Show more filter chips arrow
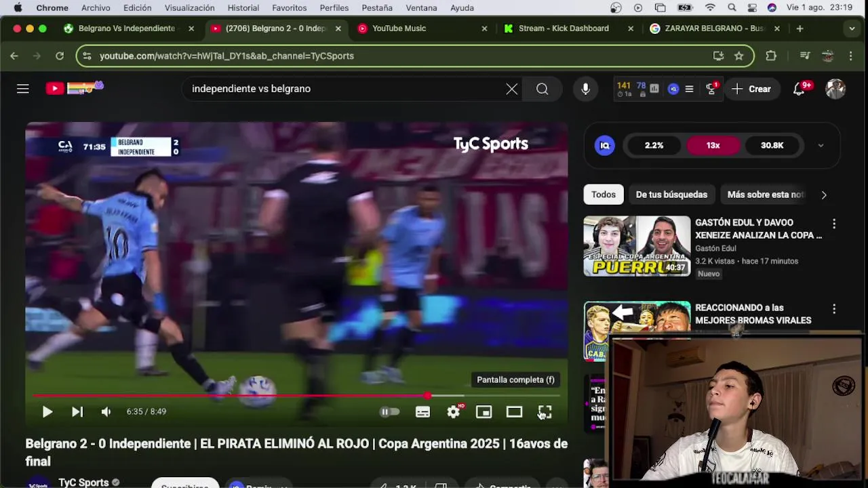The width and height of the screenshot is (868, 488). tap(824, 195)
